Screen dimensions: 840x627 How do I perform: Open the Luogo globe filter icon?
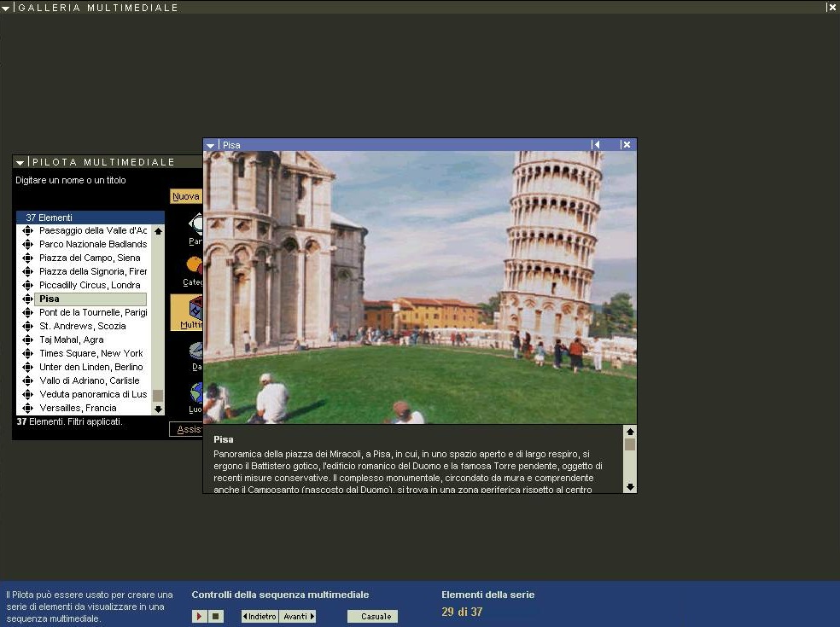195,395
